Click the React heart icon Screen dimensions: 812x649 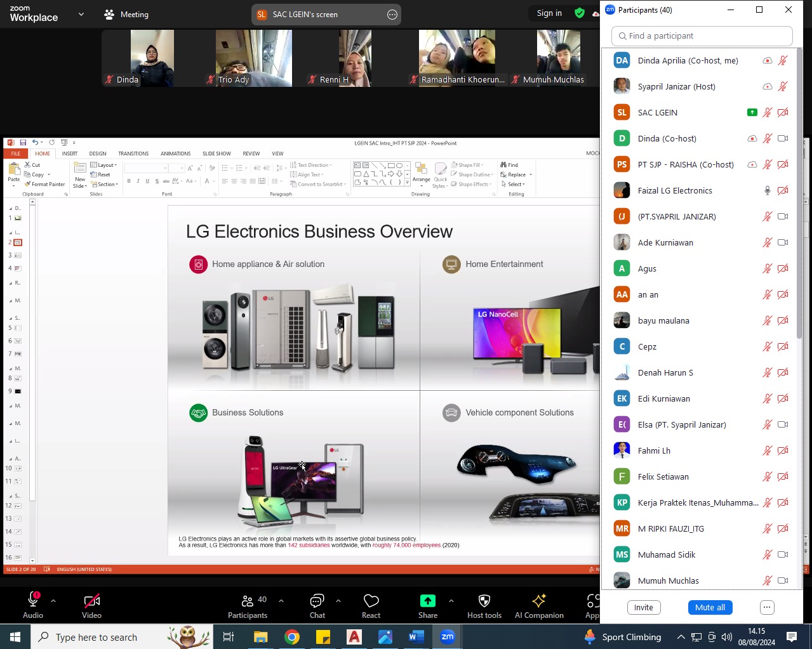pos(371,601)
